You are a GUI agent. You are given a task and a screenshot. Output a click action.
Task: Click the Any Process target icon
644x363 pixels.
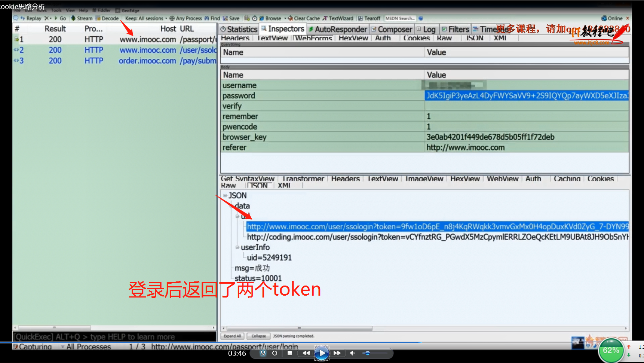[172, 18]
